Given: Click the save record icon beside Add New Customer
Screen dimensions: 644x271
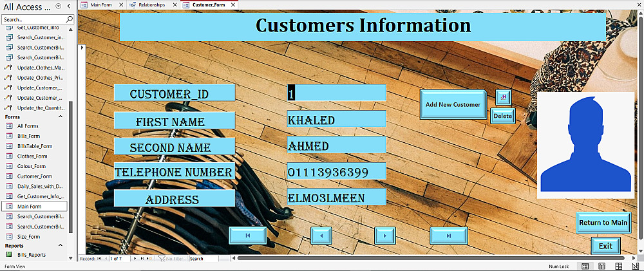Looking at the screenshot, I should 504,97.
